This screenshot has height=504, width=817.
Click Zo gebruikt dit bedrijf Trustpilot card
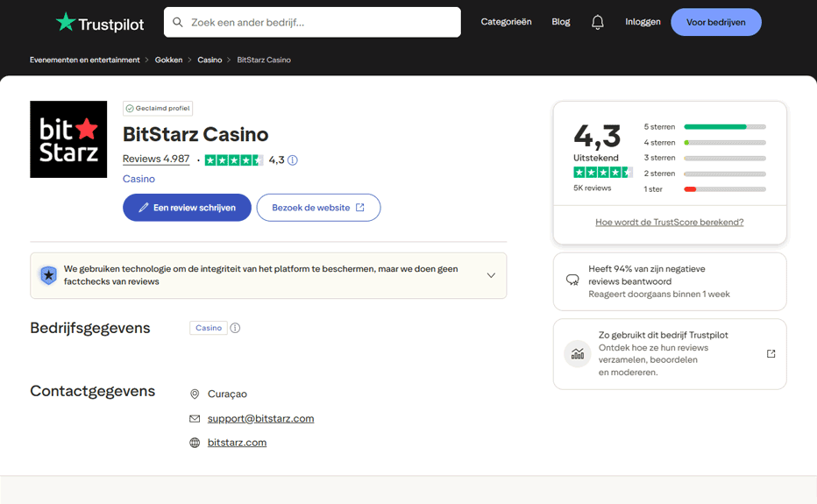click(x=670, y=354)
